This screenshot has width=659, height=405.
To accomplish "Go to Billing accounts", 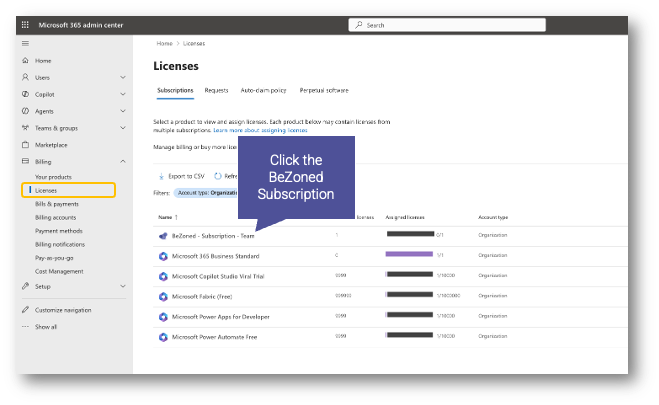I will (x=55, y=217).
